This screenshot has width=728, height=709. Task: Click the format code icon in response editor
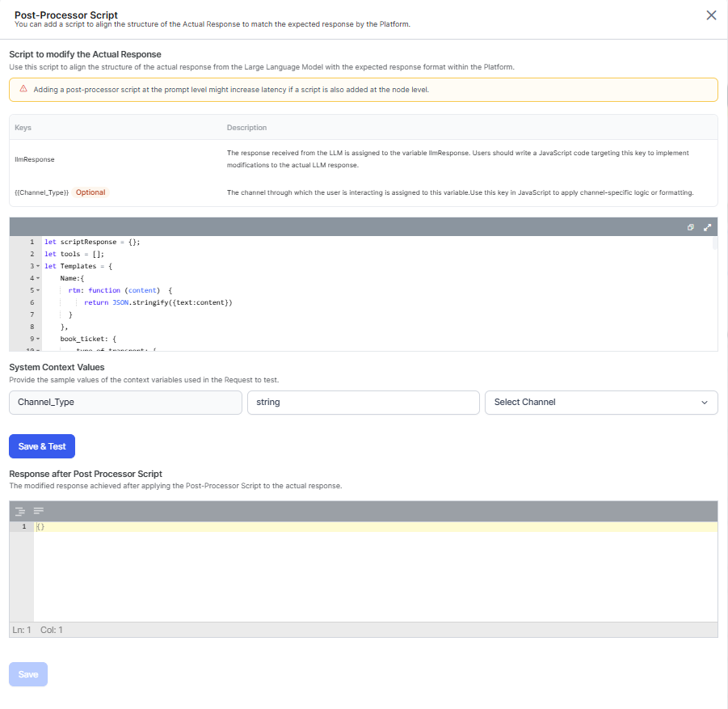20,511
